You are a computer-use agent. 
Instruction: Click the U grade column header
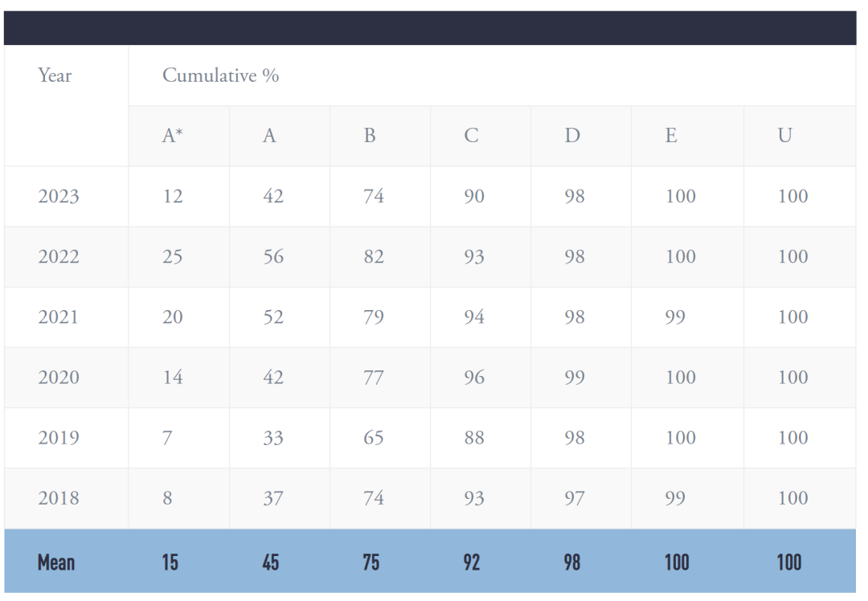(x=784, y=136)
